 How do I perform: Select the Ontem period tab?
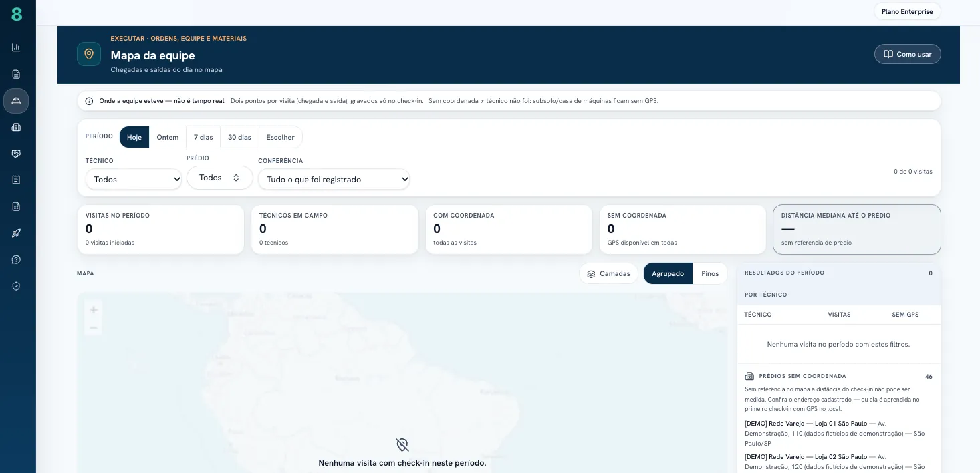(168, 137)
